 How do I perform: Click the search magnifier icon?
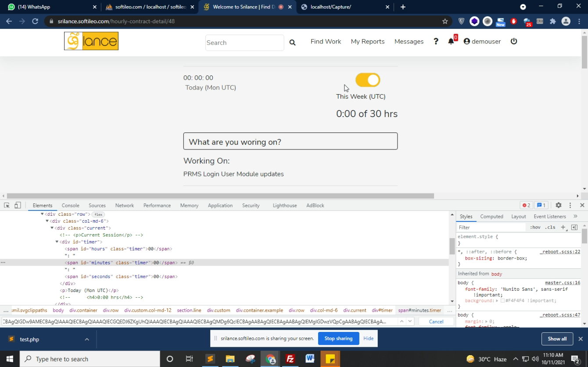click(x=292, y=43)
